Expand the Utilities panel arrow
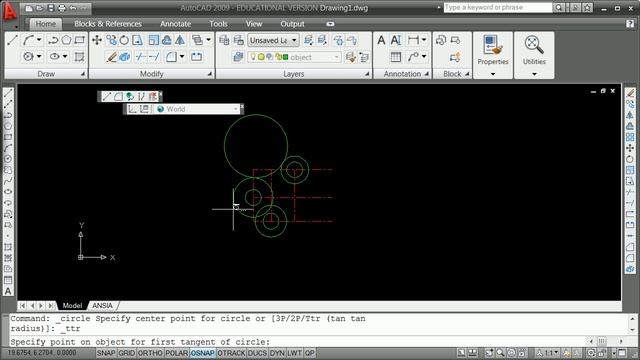This screenshot has height=360, width=640. pyautogui.click(x=534, y=74)
